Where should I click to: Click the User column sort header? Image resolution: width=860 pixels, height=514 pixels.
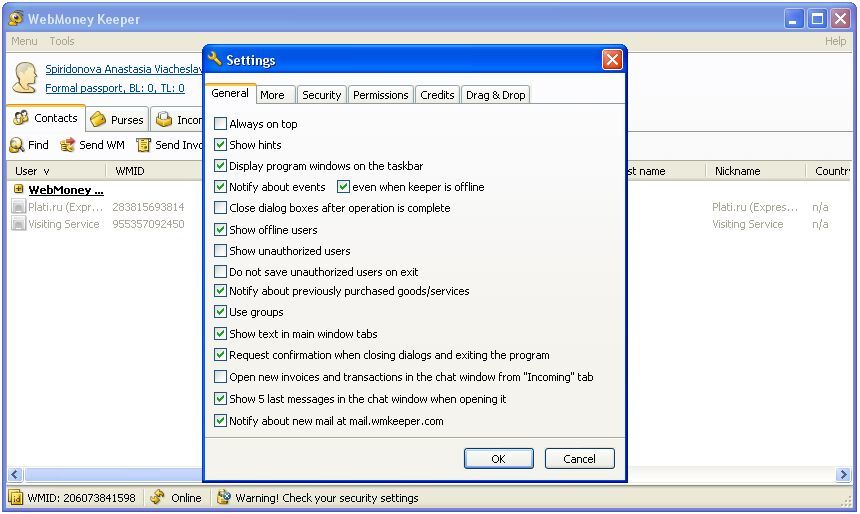point(56,171)
